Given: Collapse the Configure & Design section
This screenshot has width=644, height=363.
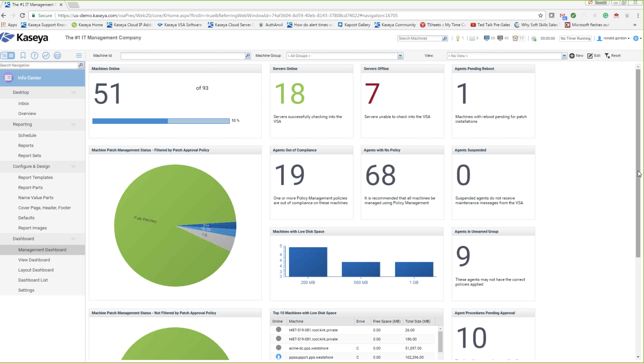Looking at the screenshot, I should [73, 166].
